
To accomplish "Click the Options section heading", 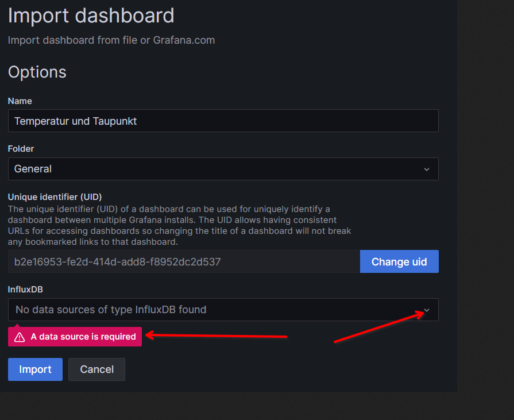I will [37, 72].
